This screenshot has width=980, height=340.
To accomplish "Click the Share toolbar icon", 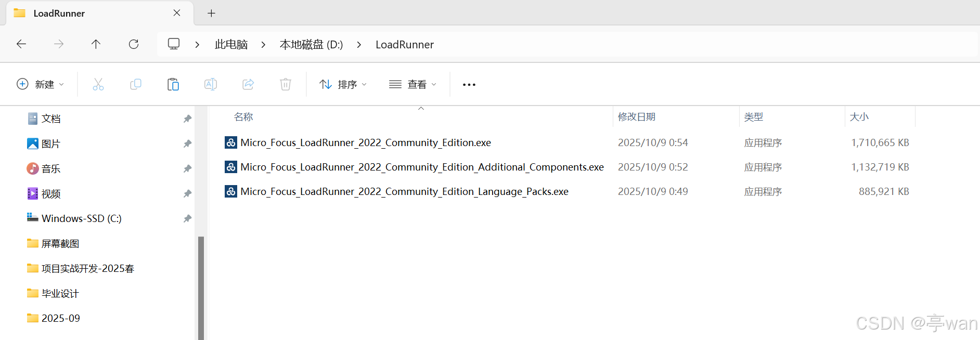I will (248, 84).
